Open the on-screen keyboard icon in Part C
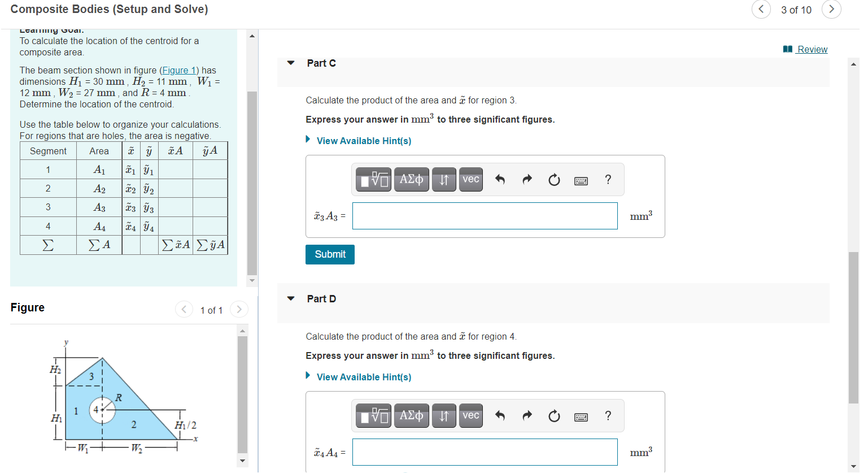Screen dimensions: 868x473 [581, 179]
